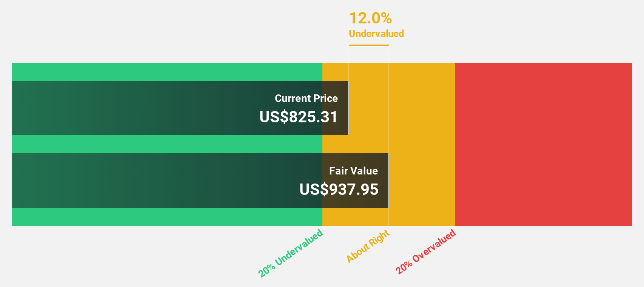Click the US$825.31 price value
644x287 pixels.
tap(299, 117)
